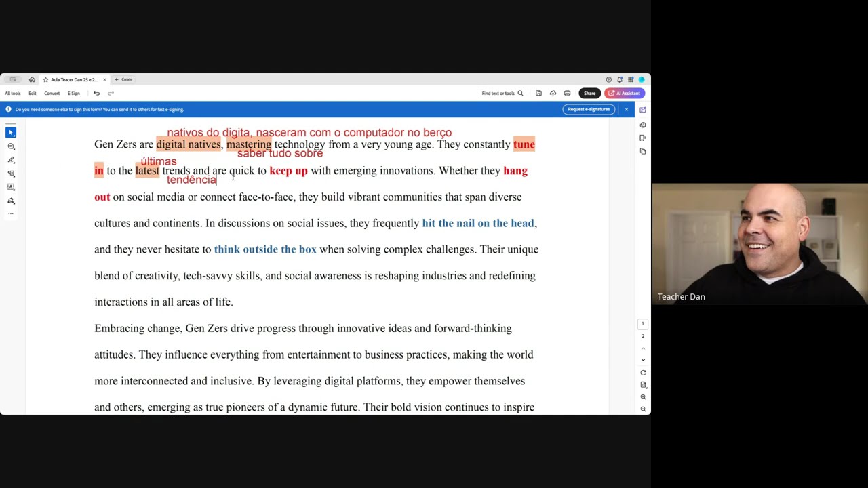This screenshot has width=868, height=488.
Task: Print the document
Action: pyautogui.click(x=567, y=93)
